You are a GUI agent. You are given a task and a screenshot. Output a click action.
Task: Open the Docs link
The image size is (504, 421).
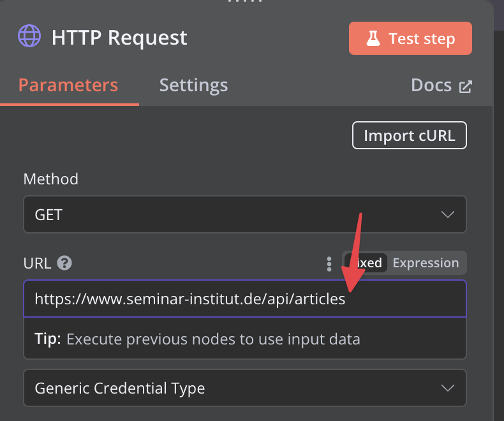pyautogui.click(x=432, y=85)
